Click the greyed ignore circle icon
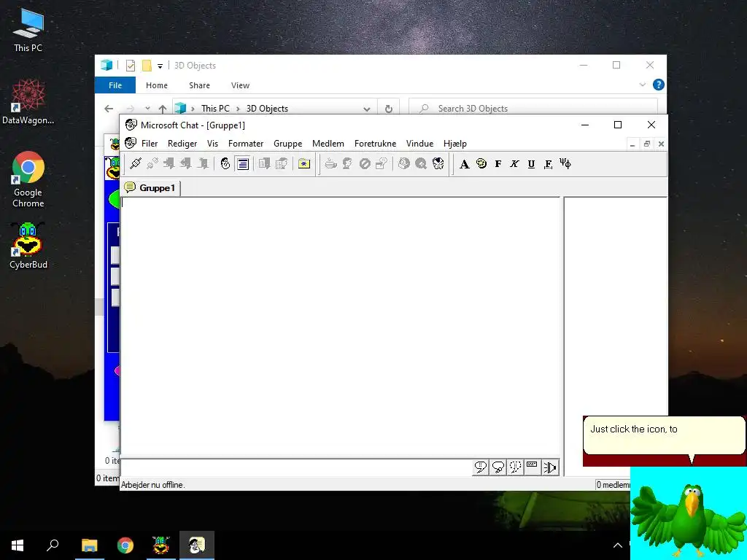 365,164
